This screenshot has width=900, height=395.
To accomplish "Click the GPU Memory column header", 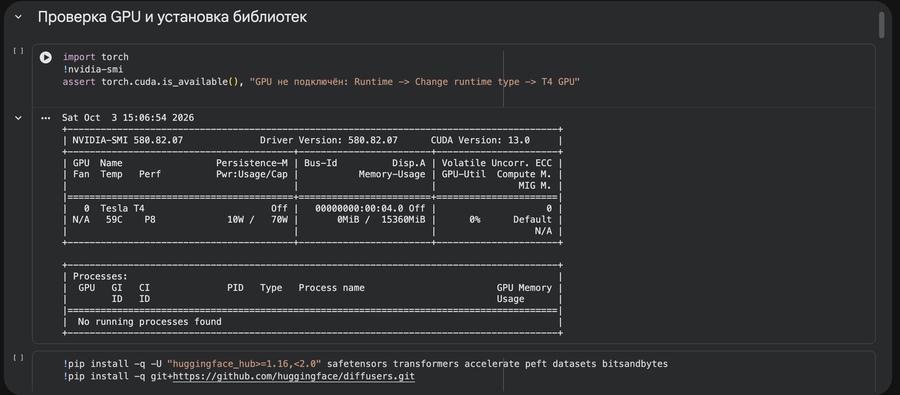I will [x=524, y=288].
